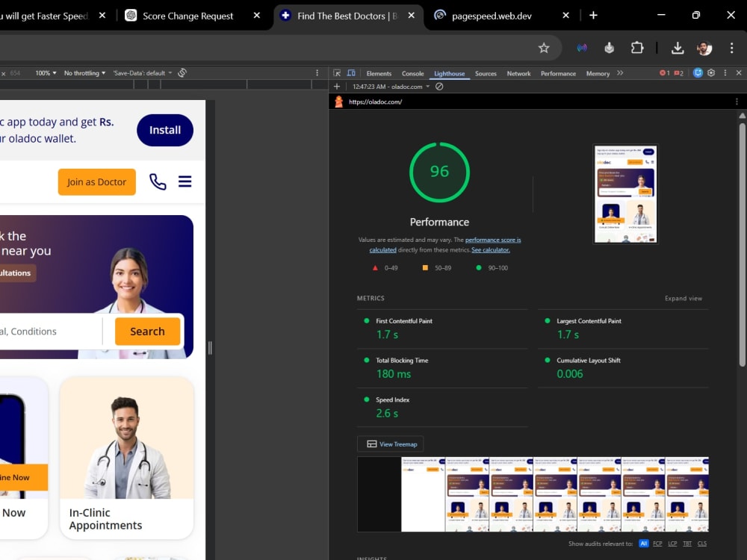747x560 pixels.
Task: Open browser Downloads icon
Action: 678,48
